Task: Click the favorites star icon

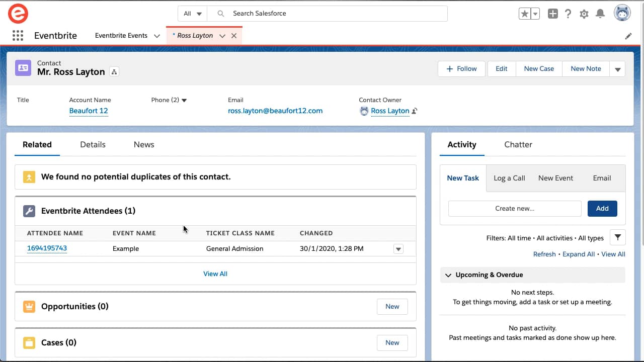Action: [525, 14]
